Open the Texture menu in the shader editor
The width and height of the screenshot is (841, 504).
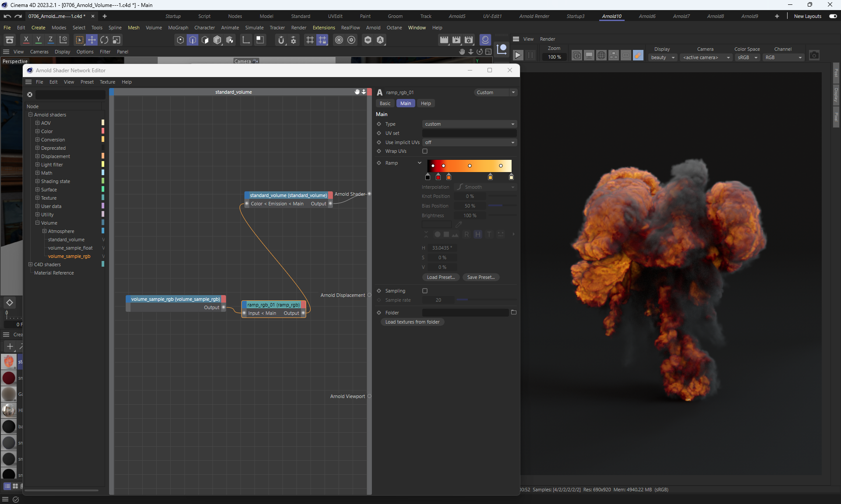tap(107, 82)
